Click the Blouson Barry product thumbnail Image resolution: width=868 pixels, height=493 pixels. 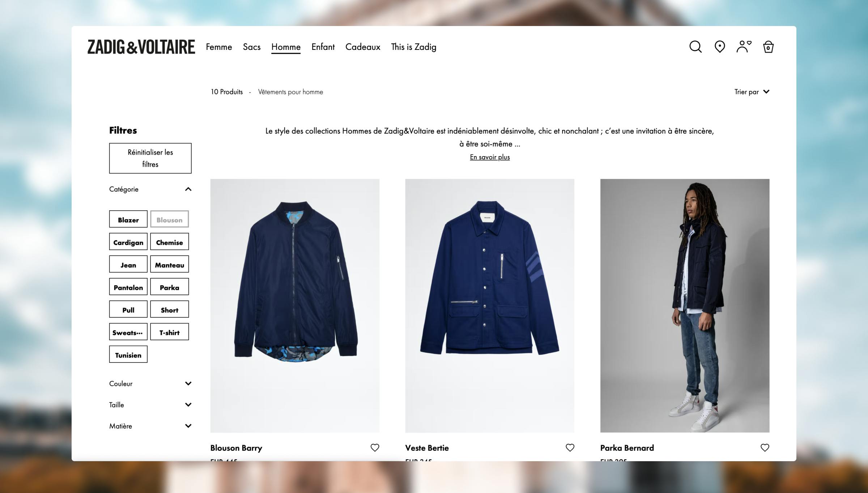click(x=294, y=305)
